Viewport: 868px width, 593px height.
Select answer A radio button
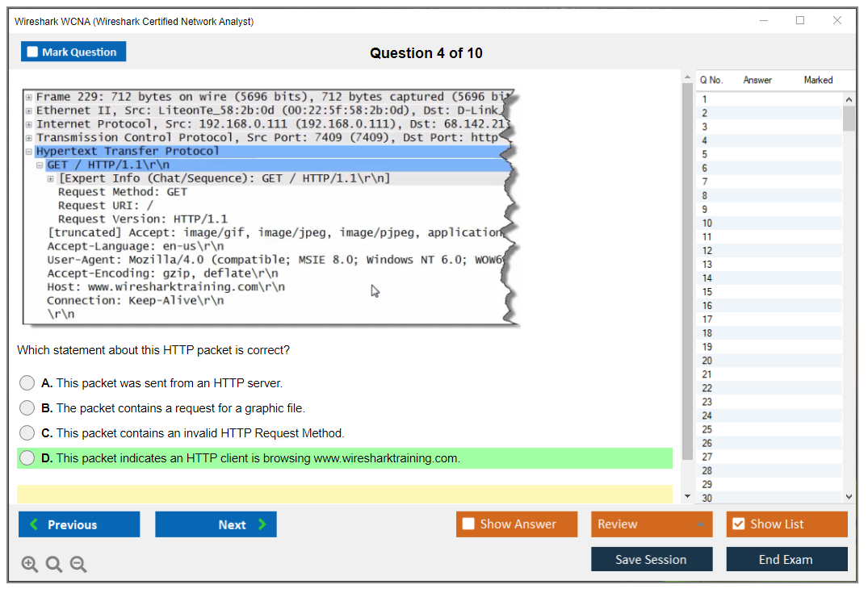pyautogui.click(x=27, y=383)
